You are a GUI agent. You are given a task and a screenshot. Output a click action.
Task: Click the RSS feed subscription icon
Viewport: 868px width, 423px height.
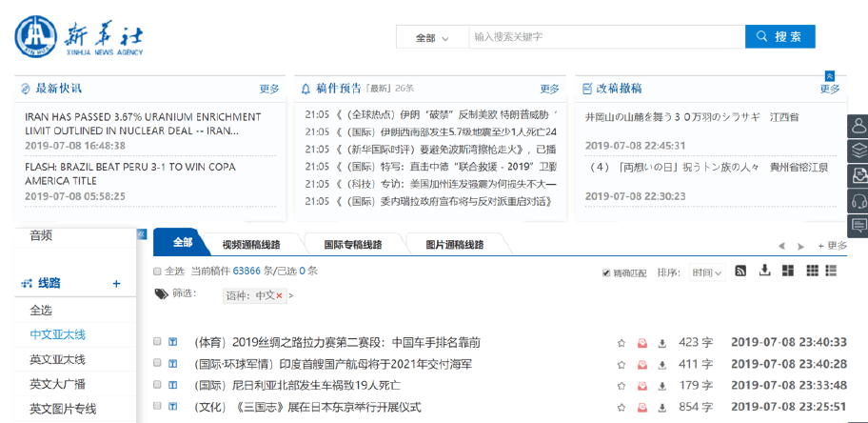[740, 272]
